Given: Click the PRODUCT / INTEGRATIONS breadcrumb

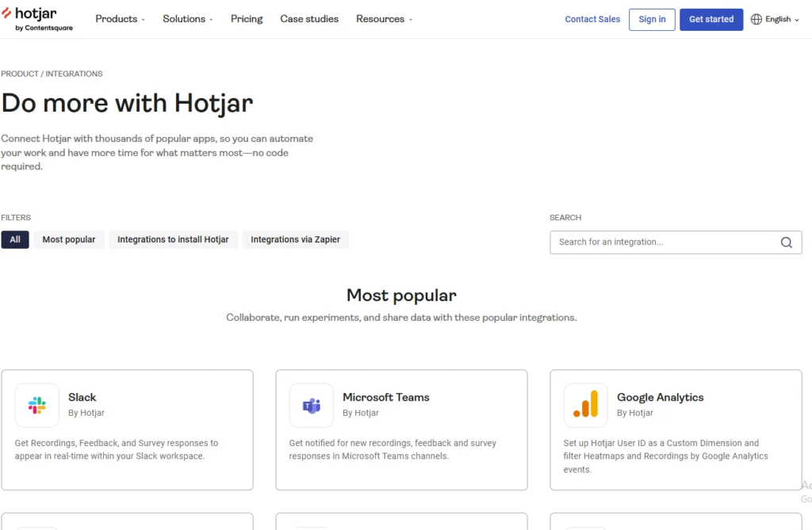Looking at the screenshot, I should (52, 74).
